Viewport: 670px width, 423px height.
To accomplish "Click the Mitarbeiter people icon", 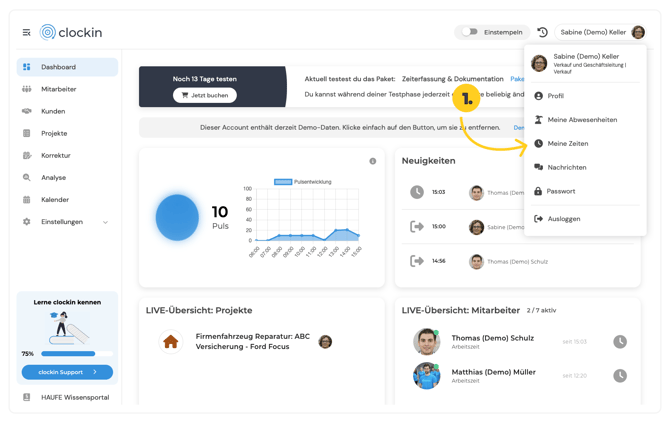I will [x=26, y=89].
